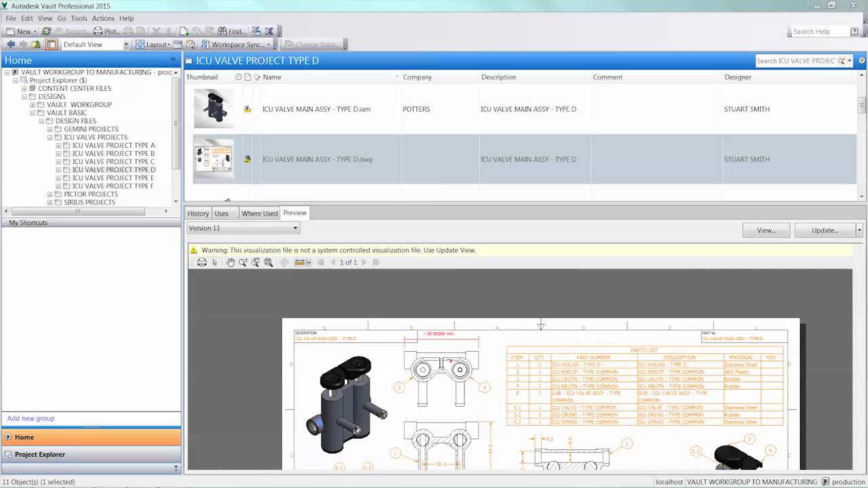Open the Update button dropdown arrow
This screenshot has width=868, height=488.
tap(859, 230)
